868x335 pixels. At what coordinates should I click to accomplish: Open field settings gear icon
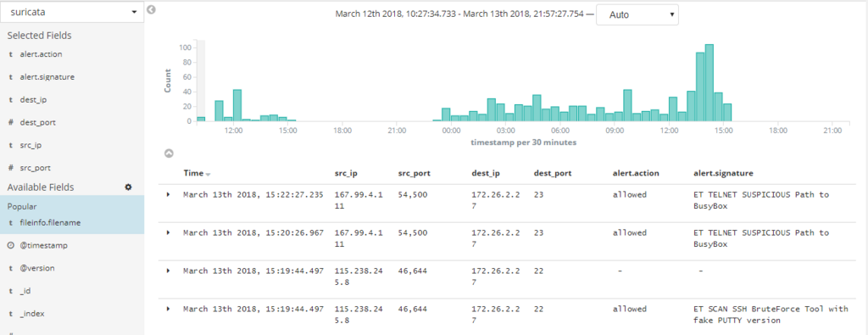click(129, 187)
